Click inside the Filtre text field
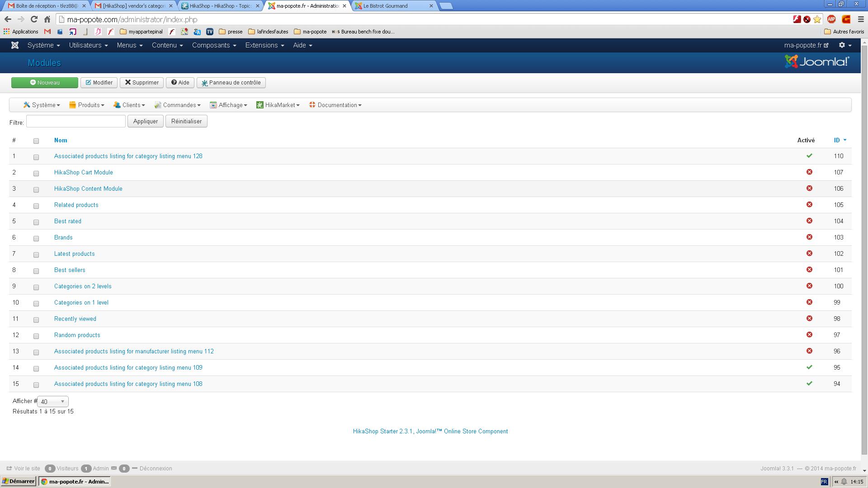868x488 pixels. (x=76, y=121)
